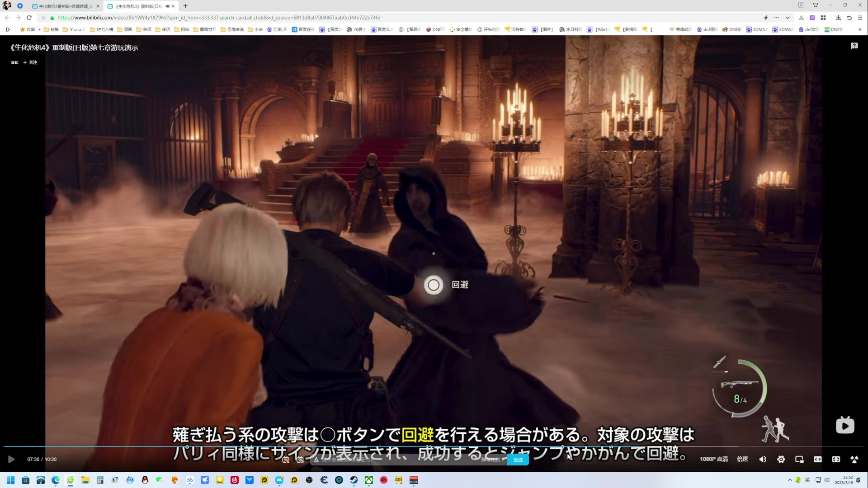Open File Explorer from the taskbar

[x=85, y=480]
